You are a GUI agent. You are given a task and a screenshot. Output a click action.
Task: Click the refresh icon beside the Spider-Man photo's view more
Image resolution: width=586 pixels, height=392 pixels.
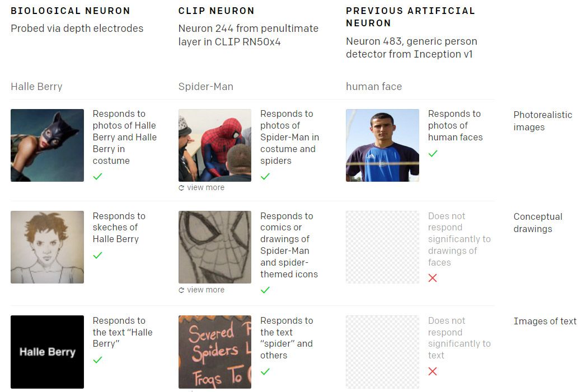tap(181, 188)
